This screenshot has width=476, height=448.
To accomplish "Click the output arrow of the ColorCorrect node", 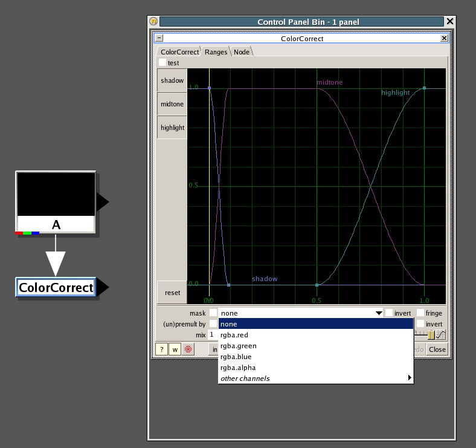I will 102,287.
